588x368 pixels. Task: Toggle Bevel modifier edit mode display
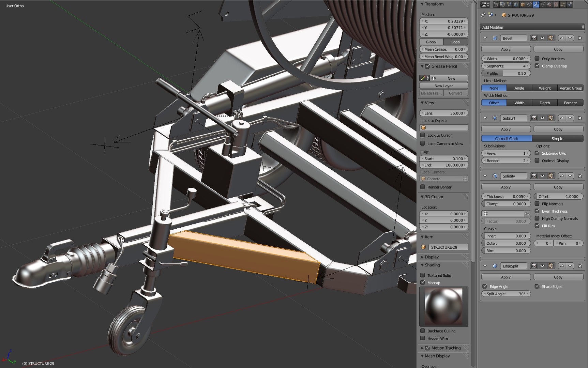click(551, 38)
